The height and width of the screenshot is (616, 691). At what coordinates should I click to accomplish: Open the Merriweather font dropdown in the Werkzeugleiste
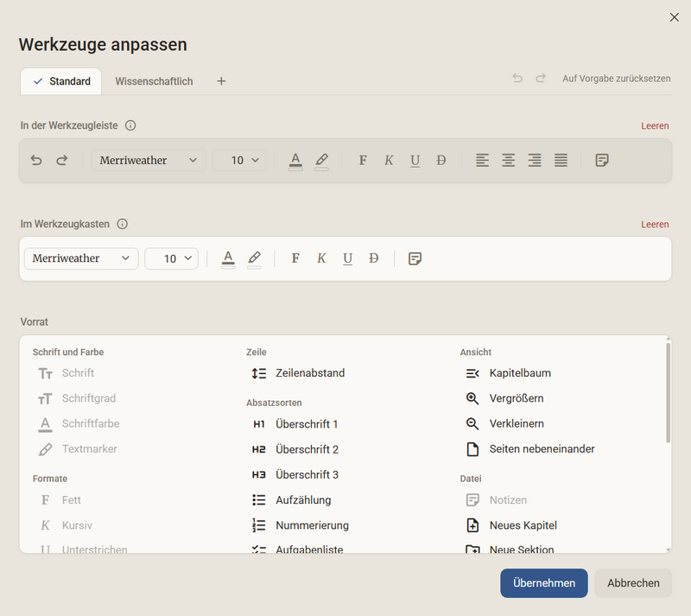[x=149, y=160]
